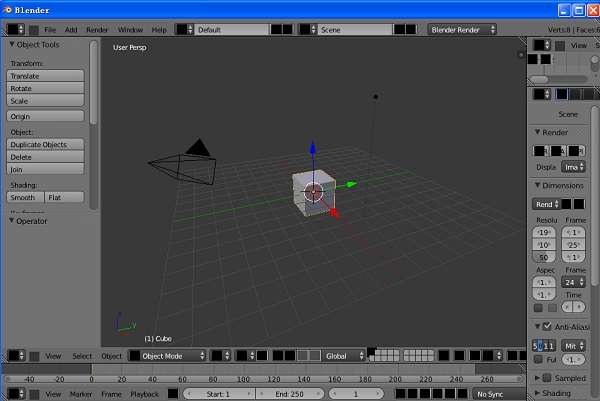
Task: Toggle the Anti-Aliasing checkbox
Action: [x=547, y=326]
